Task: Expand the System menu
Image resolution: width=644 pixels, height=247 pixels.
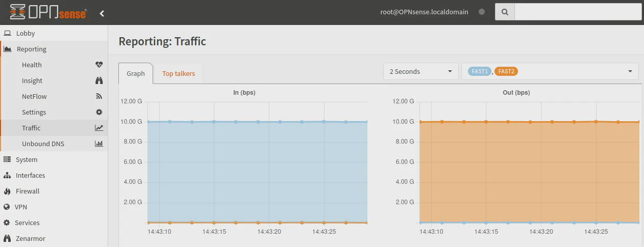Action: [54, 159]
